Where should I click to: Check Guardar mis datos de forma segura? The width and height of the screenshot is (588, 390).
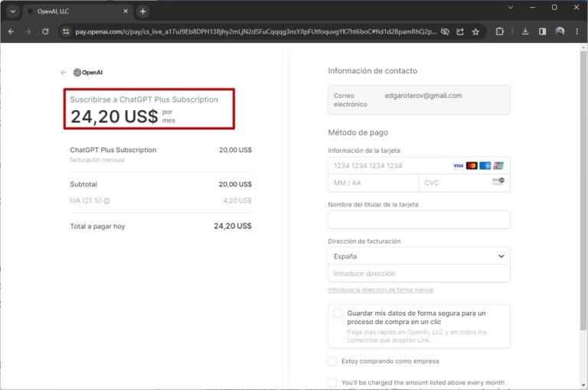point(338,314)
